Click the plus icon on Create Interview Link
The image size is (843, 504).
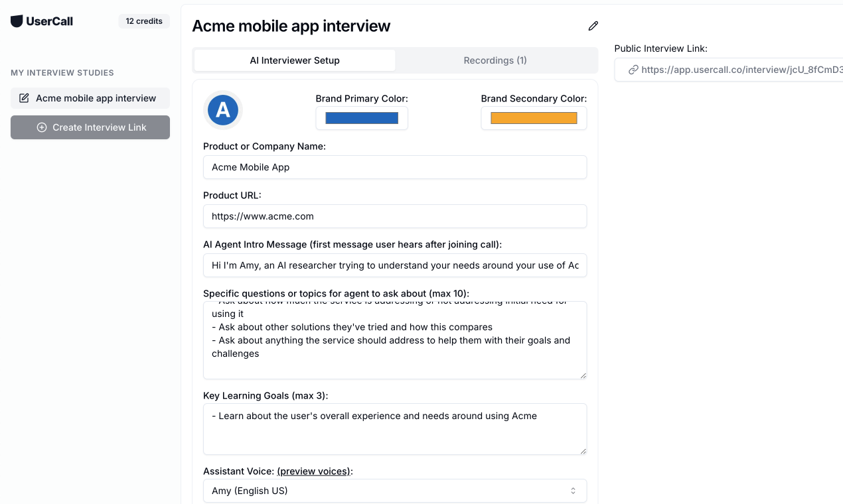pyautogui.click(x=42, y=127)
